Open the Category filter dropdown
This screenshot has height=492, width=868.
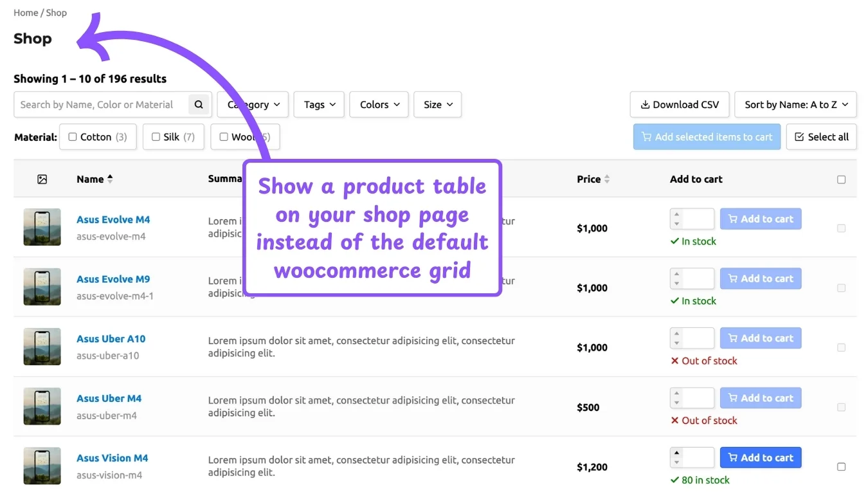(x=253, y=104)
